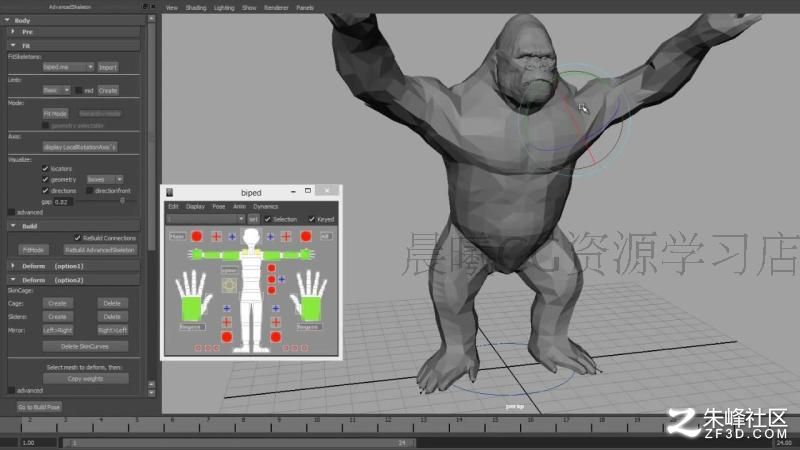Select the middle red spine square control
Screen dimensions: 800x450
click(271, 279)
